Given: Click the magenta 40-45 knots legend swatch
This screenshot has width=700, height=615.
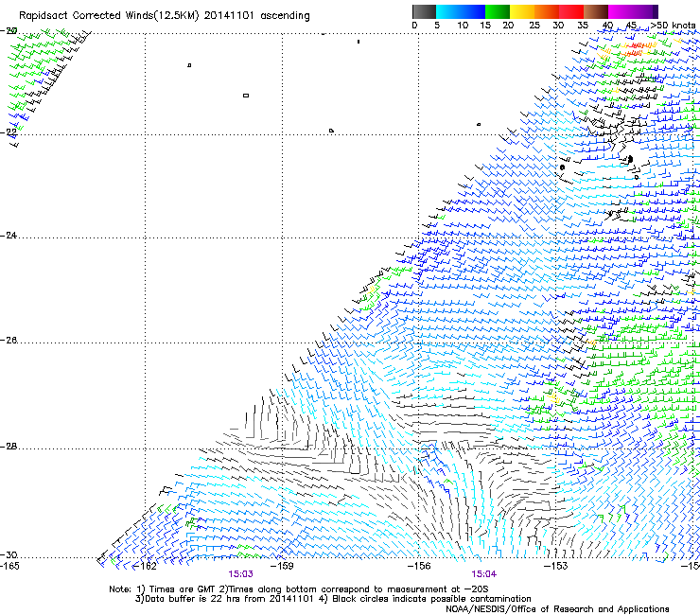Looking at the screenshot, I should tap(621, 11).
